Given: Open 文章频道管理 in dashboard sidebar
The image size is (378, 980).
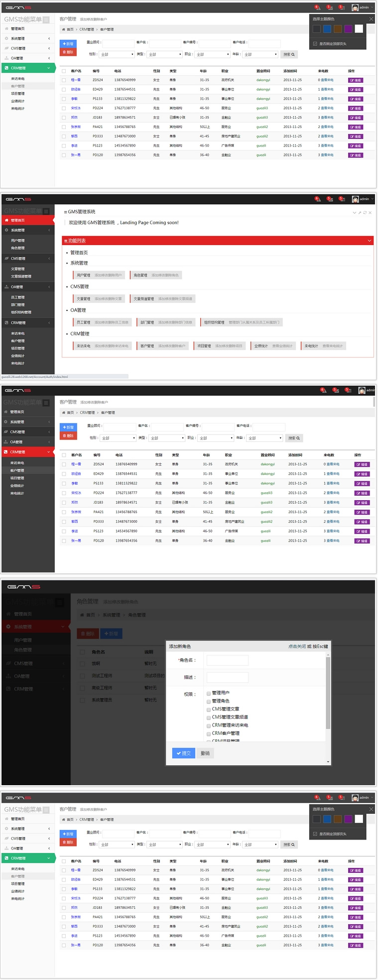Looking at the screenshot, I should click(21, 276).
